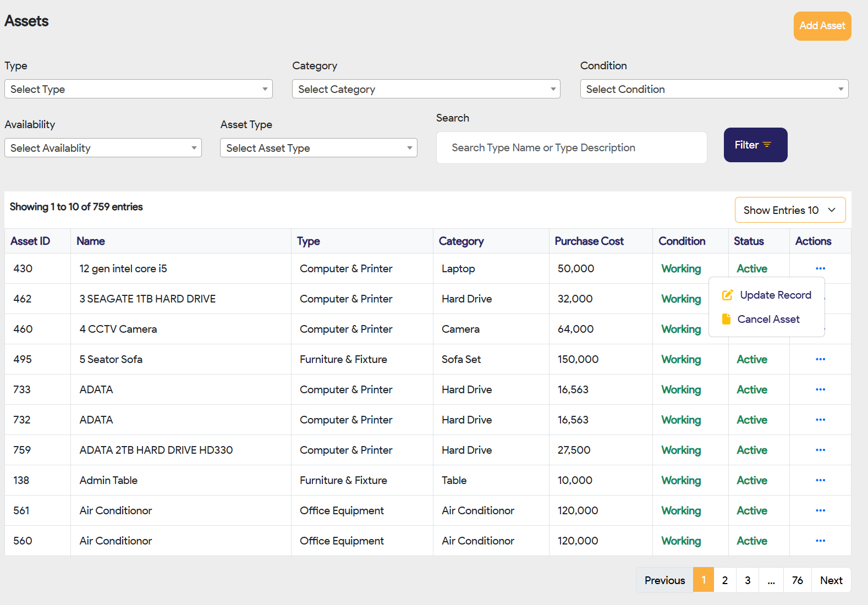
Task: Go to page 2 of results
Action: [725, 580]
